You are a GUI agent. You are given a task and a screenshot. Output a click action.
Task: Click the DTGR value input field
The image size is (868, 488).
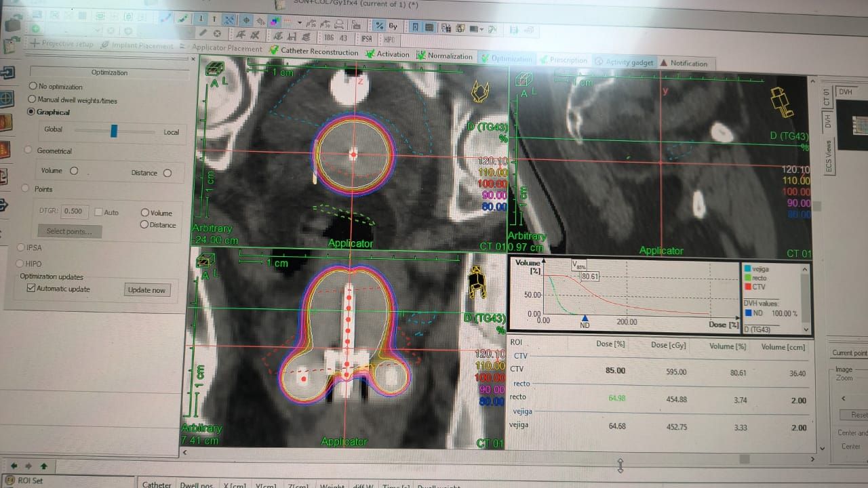tap(74, 211)
